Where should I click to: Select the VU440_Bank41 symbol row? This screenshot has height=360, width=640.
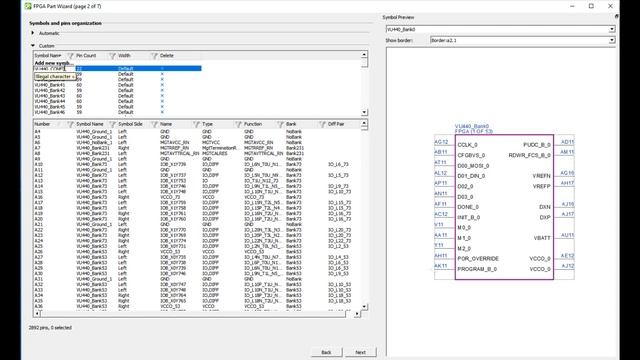pos(50,85)
